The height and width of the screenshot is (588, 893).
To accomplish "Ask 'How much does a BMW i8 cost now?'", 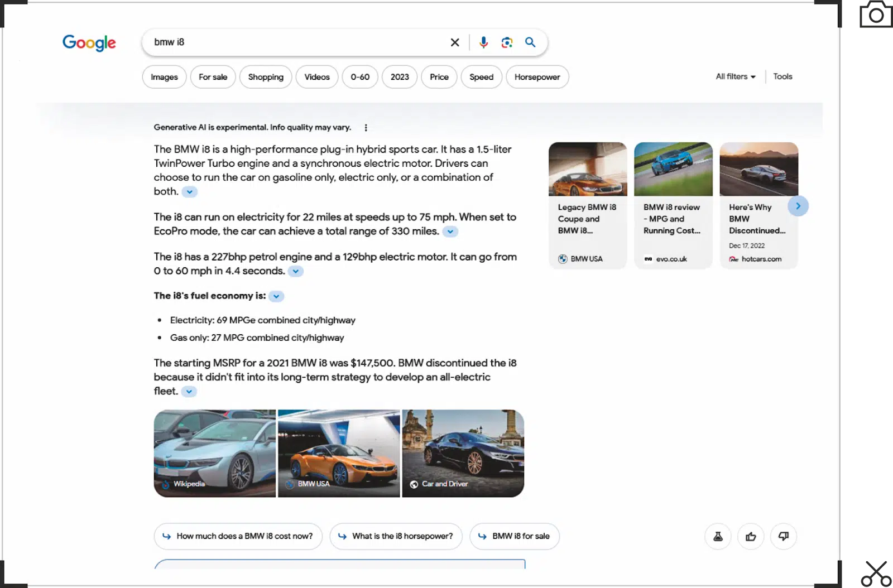I will click(x=238, y=536).
